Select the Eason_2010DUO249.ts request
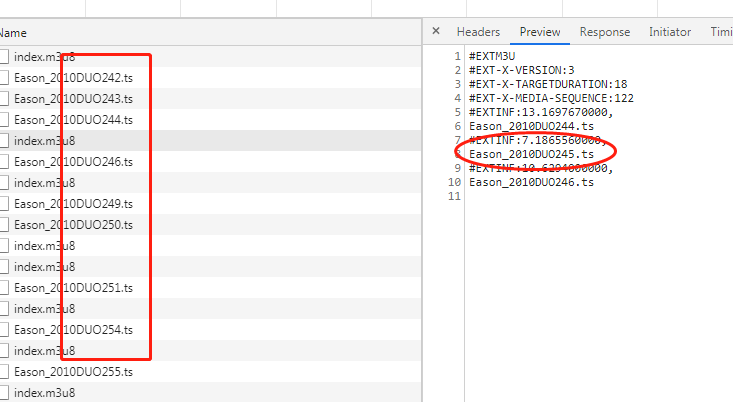Viewport: 733px width, 402px height. (210, 204)
